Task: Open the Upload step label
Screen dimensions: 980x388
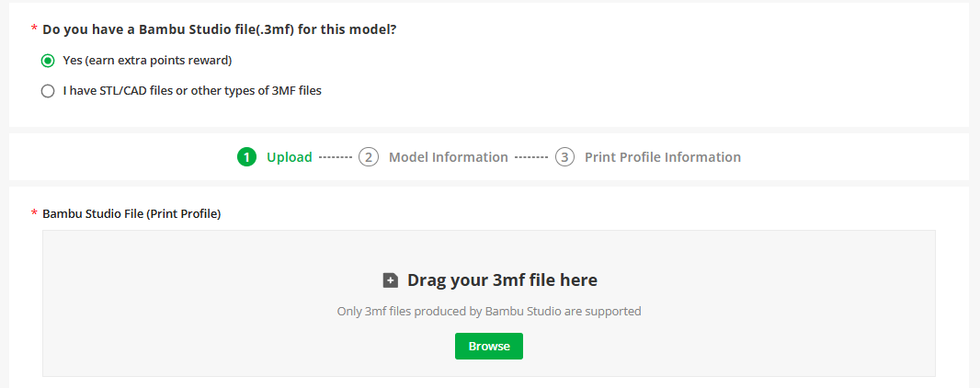Action: click(290, 157)
